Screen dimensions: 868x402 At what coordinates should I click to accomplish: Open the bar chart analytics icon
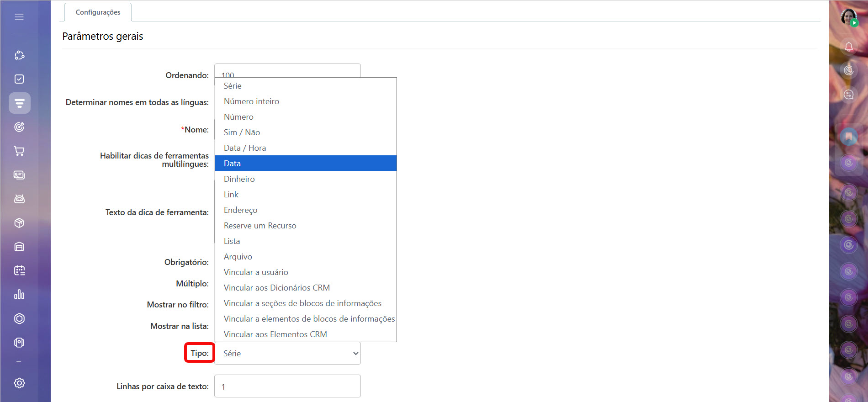click(19, 295)
